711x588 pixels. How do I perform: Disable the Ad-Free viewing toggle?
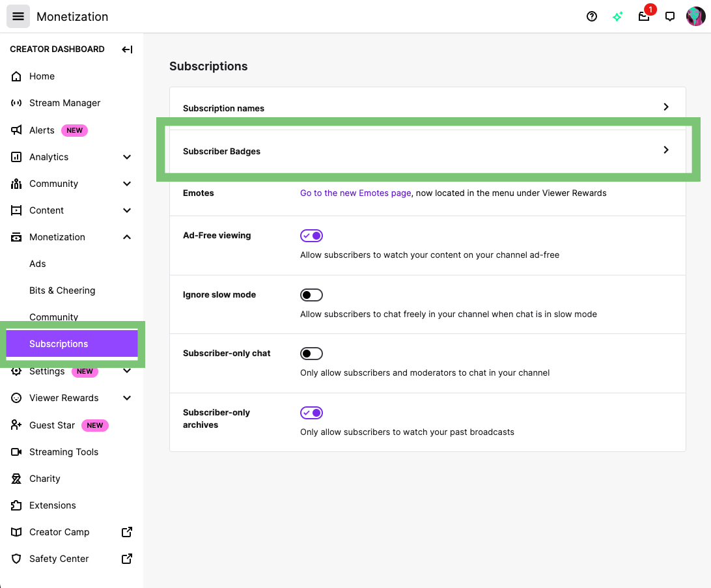point(311,236)
